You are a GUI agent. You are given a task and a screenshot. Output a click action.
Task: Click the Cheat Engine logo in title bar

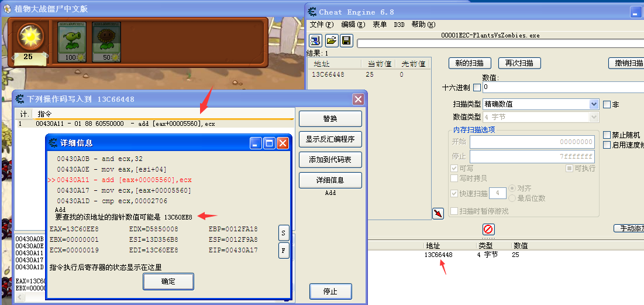(312, 12)
